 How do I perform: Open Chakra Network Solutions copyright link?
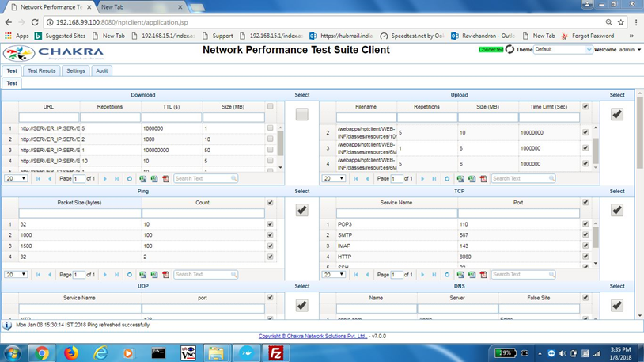(313, 336)
